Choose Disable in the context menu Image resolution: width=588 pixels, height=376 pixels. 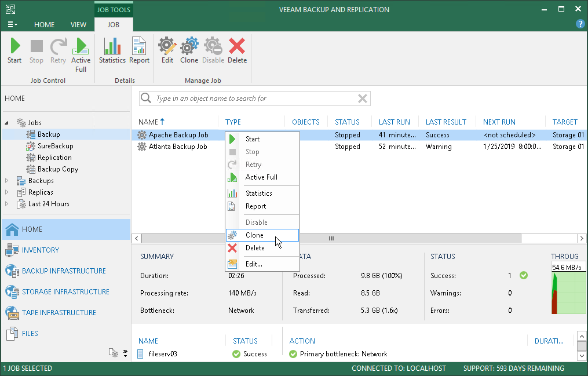[x=262, y=222]
